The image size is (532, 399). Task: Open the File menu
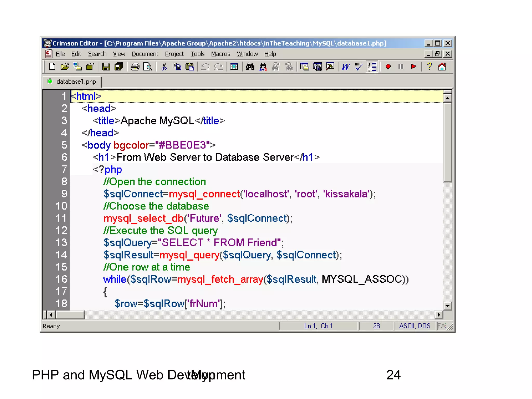(60, 54)
